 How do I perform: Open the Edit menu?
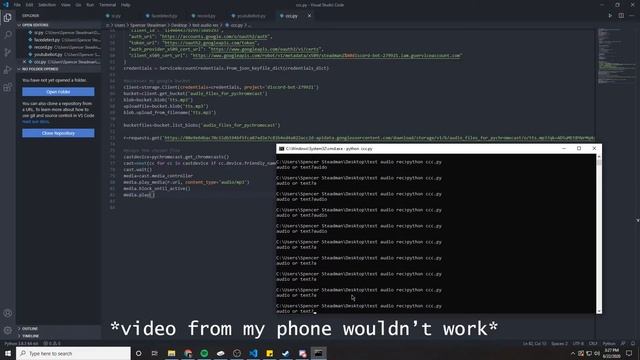point(29,5)
